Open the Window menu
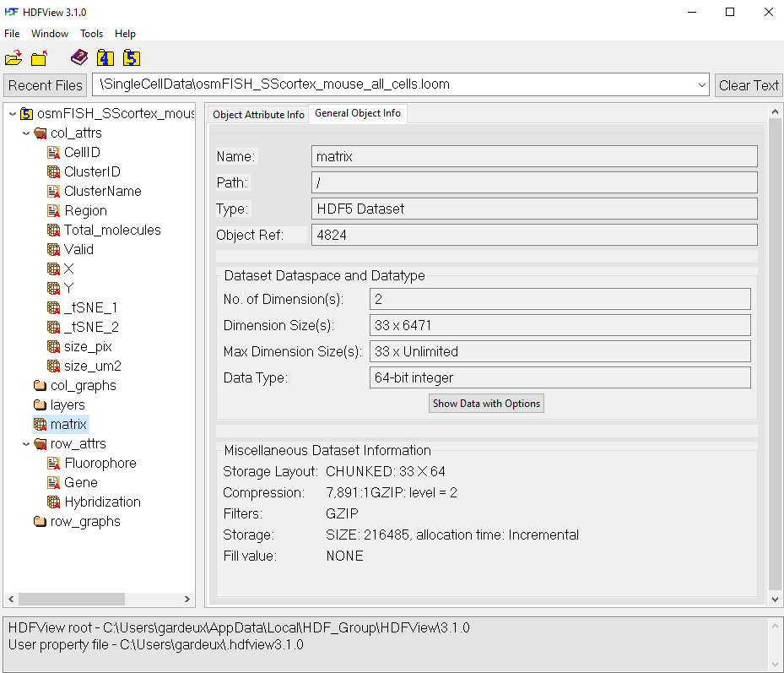 [50, 34]
